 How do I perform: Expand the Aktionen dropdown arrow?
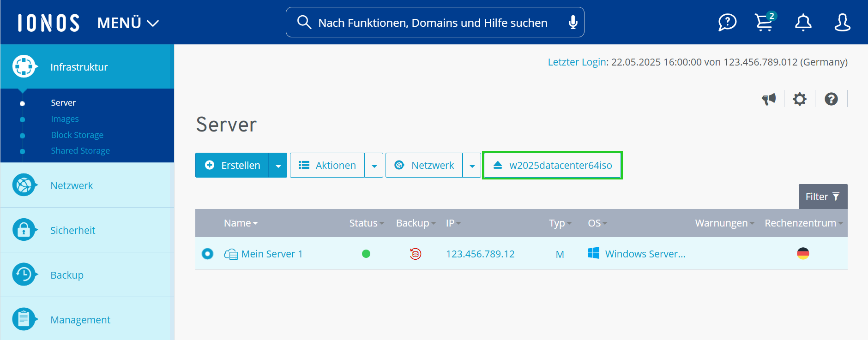(x=374, y=165)
